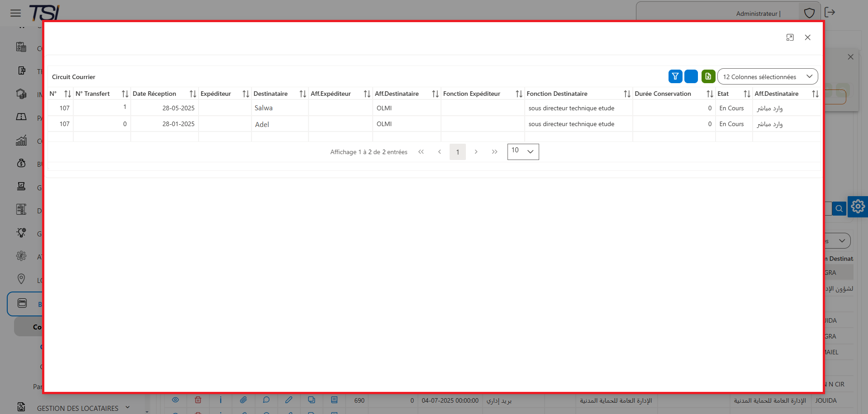Delete courrier 690 with trash icon
Viewport: 868px width, 414px height.
tap(198, 400)
